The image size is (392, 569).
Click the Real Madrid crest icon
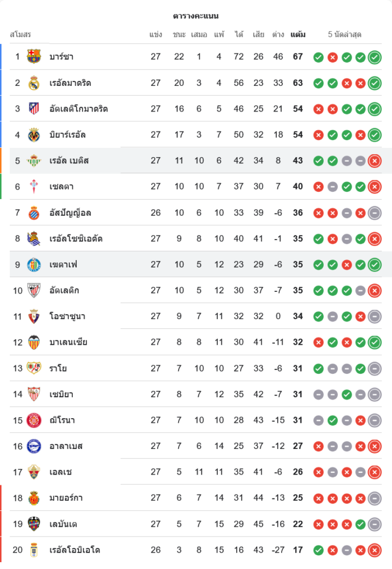34,83
